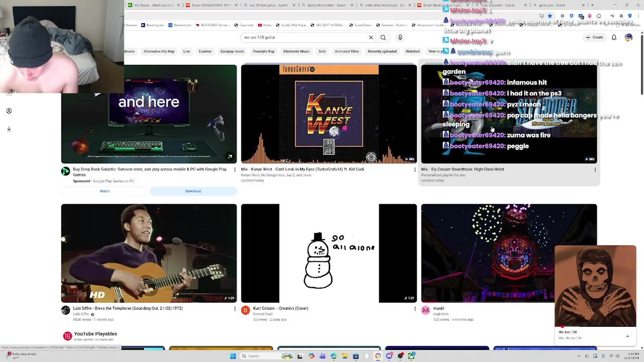Open Classroom bookmark
Screen dimensions: 644x362
click(244, 25)
